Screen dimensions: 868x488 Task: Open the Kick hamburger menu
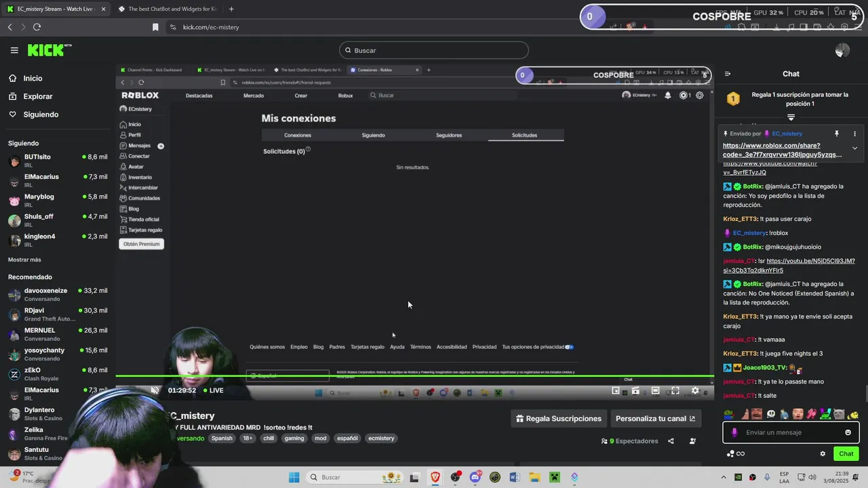(14, 50)
